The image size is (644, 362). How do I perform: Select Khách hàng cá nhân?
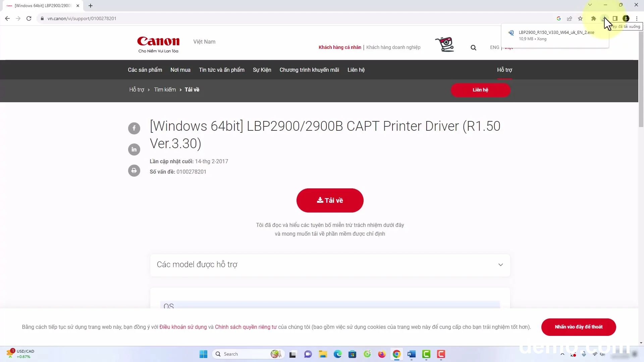coord(340,47)
